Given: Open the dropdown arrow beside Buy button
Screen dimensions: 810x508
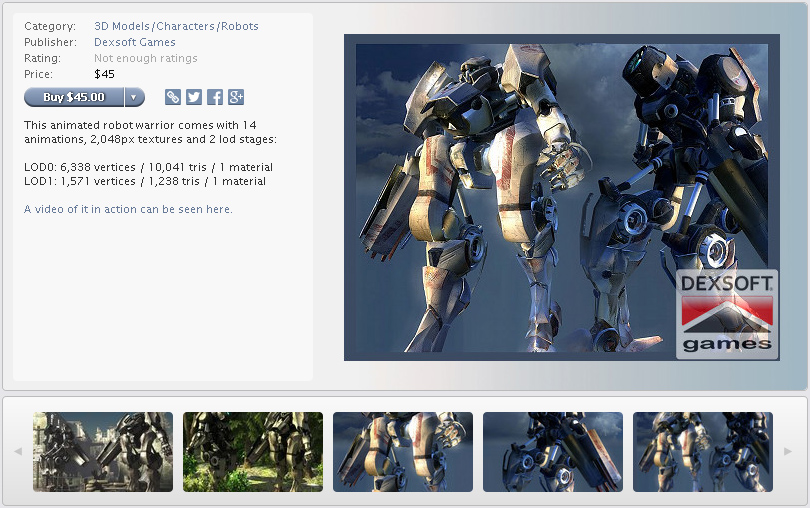Looking at the screenshot, I should tap(134, 97).
